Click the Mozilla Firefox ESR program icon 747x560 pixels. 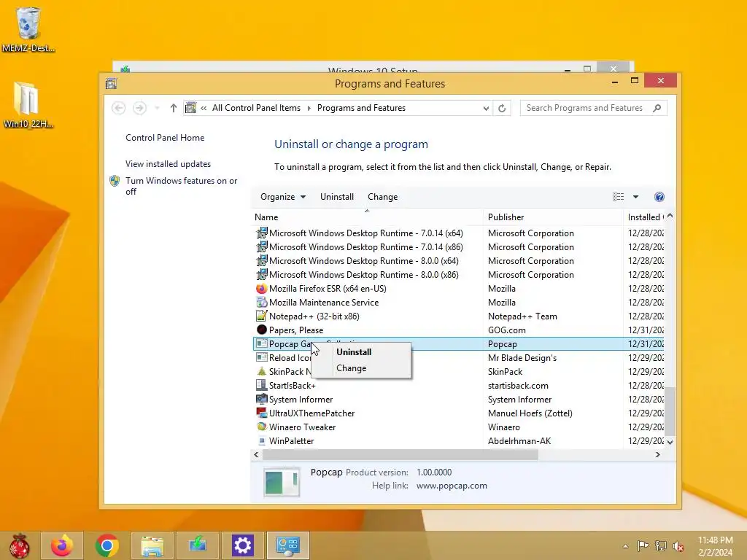262,289
